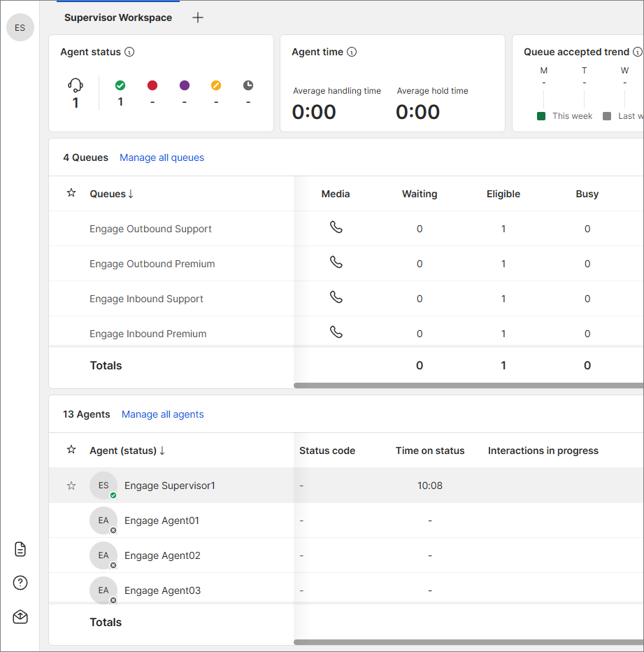Open the Agent status info tooltip icon
The width and height of the screenshot is (644, 652).
(x=130, y=52)
